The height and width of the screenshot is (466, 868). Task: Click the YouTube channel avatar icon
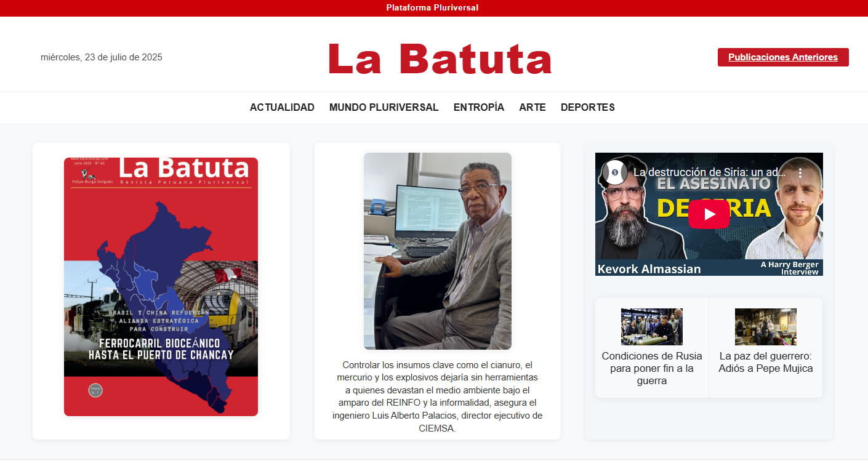pos(614,173)
